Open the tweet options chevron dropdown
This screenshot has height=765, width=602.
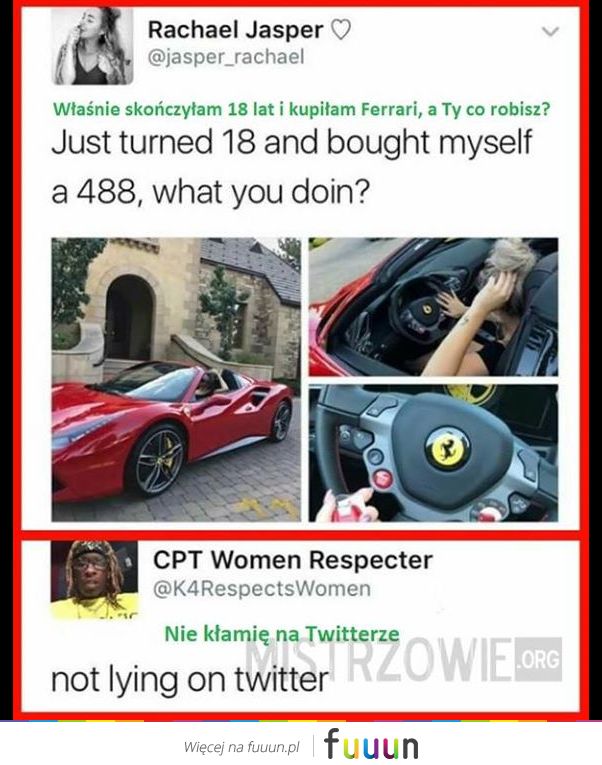550,32
